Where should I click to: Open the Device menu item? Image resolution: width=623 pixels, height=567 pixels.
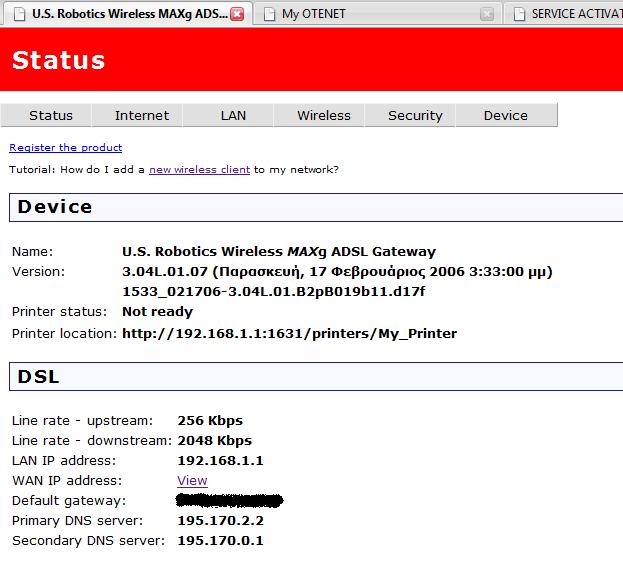pyautogui.click(x=507, y=116)
